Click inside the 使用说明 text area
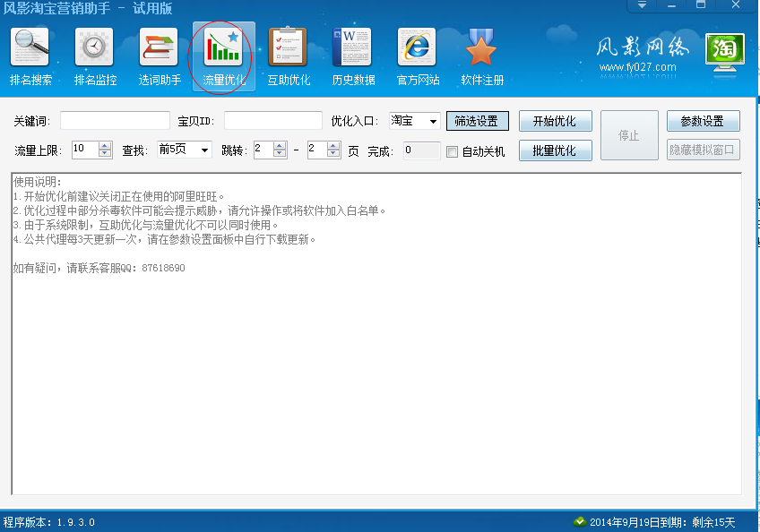Viewport: 760px width, 532px height. [376, 334]
